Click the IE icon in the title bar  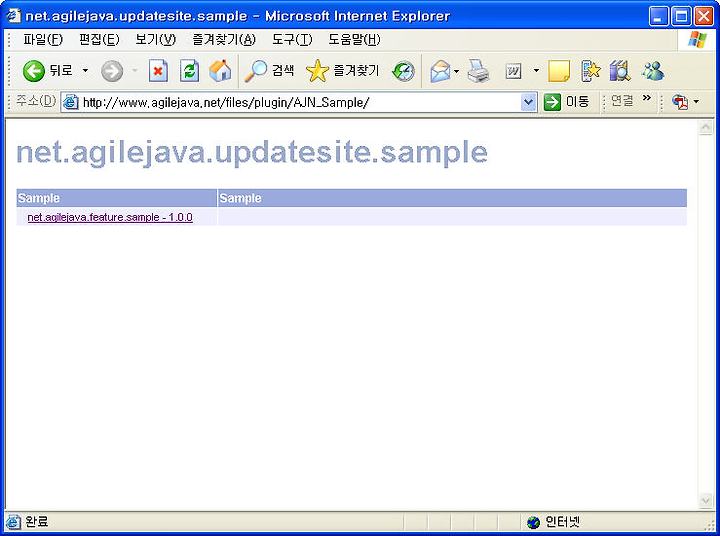13,16
